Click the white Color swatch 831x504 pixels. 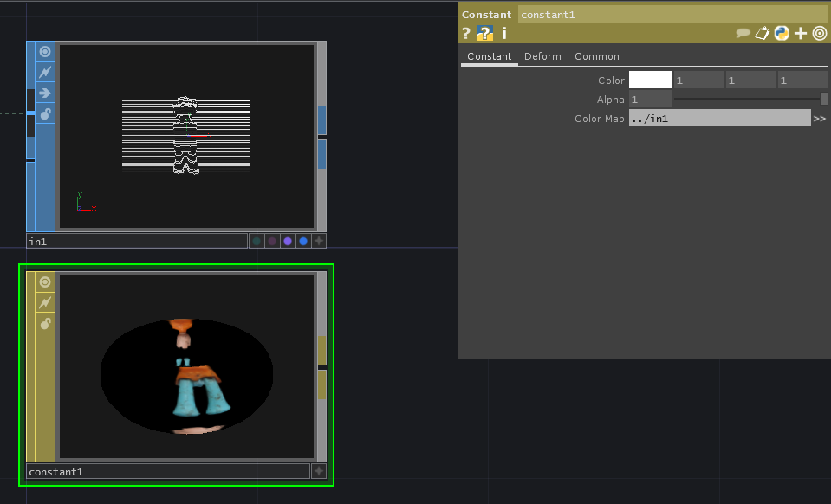(x=650, y=81)
